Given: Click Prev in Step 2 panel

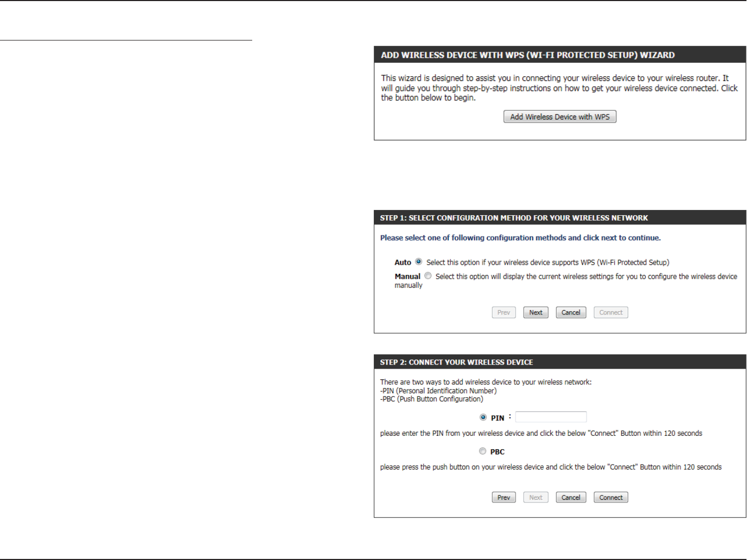Looking at the screenshot, I should (503, 497).
